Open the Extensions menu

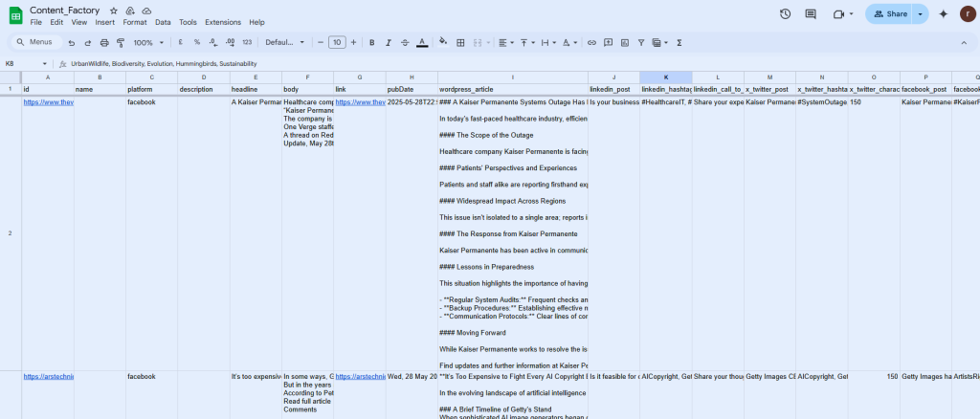[x=223, y=22]
